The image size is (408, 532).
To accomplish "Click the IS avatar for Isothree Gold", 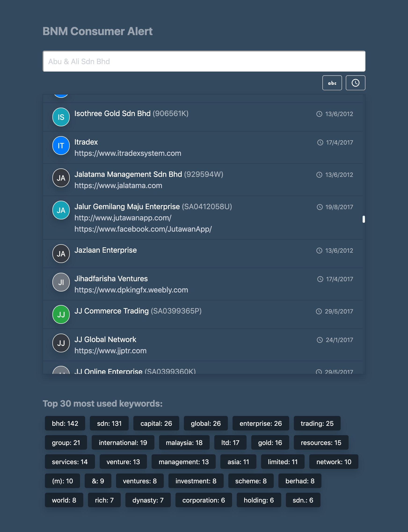I will (x=61, y=117).
